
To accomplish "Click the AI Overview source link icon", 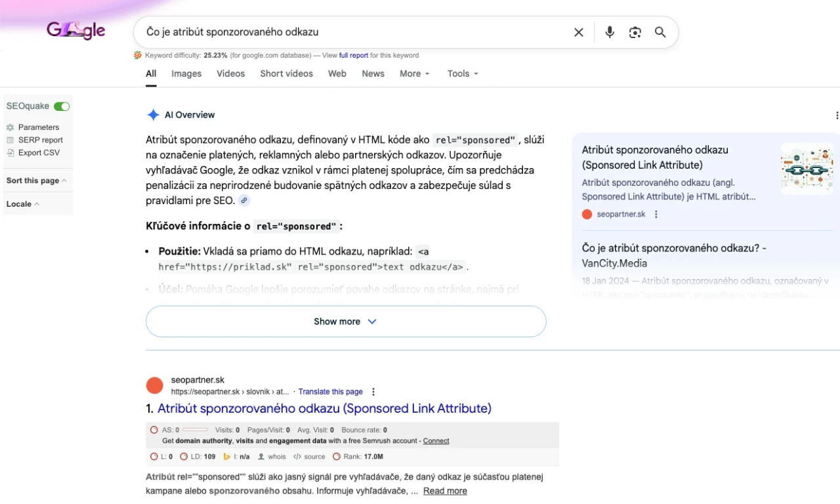I will click(244, 200).
